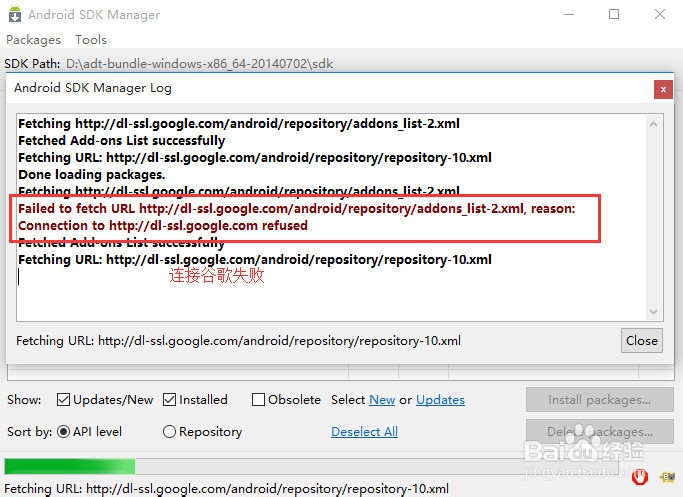Click the Close button in log dialog
This screenshot has width=683, height=497.
pyautogui.click(x=642, y=341)
